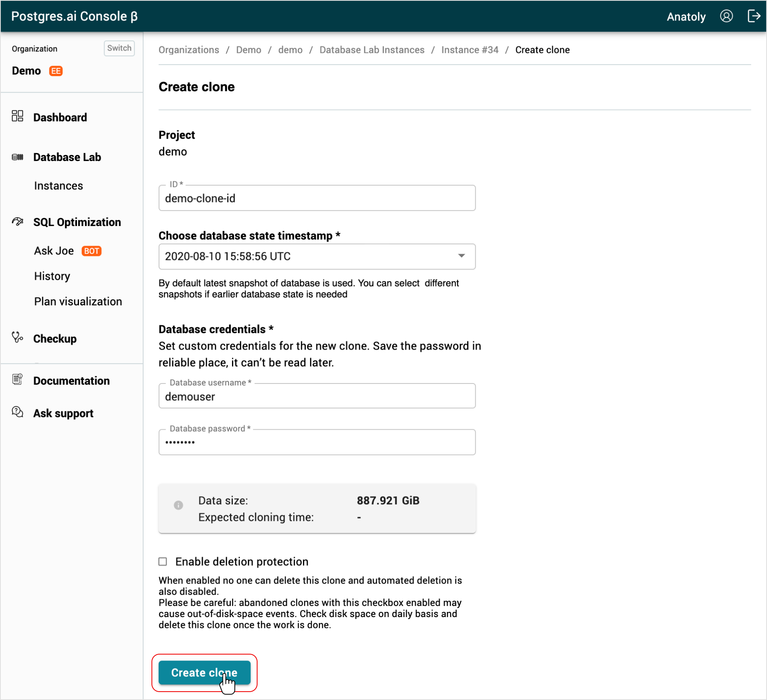Open SQL Optimization section

click(x=77, y=222)
